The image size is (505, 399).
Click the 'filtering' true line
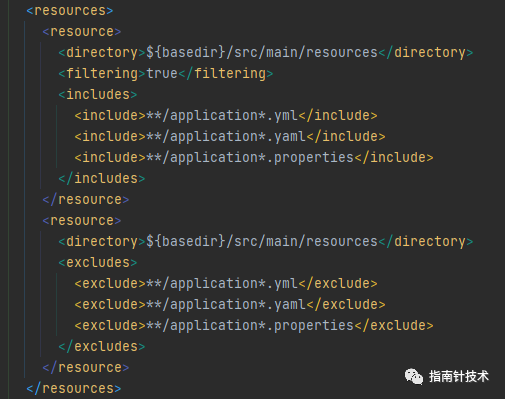click(x=166, y=73)
